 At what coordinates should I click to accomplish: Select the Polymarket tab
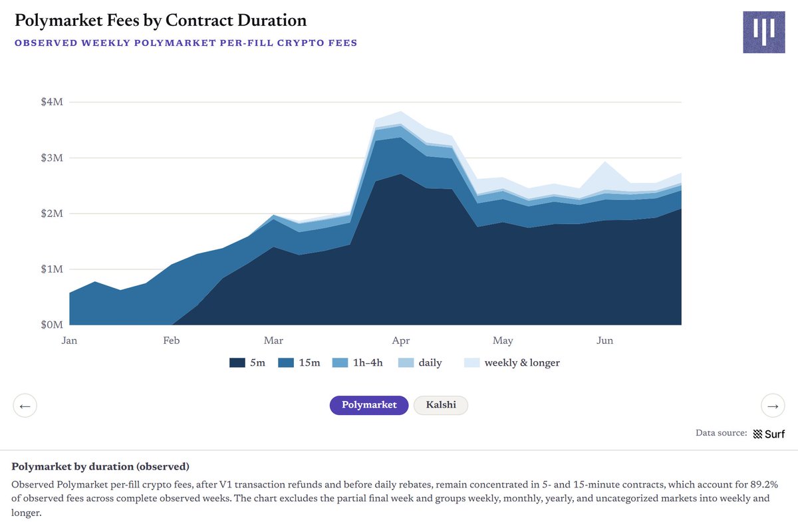tap(369, 405)
